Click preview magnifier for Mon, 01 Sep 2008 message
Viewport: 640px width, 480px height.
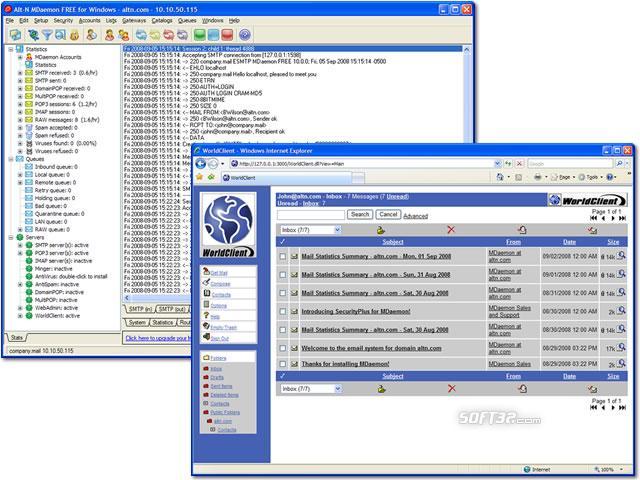click(621, 256)
